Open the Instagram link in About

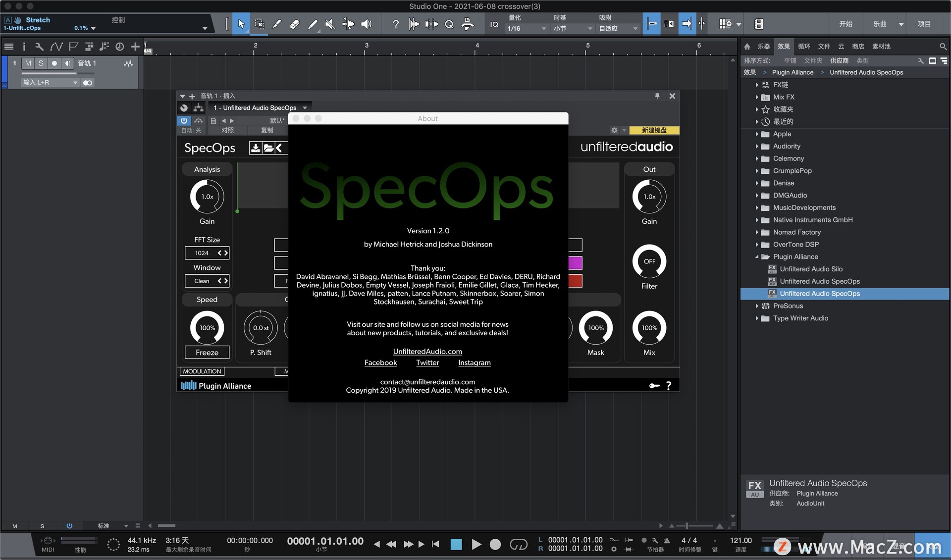[x=474, y=363]
